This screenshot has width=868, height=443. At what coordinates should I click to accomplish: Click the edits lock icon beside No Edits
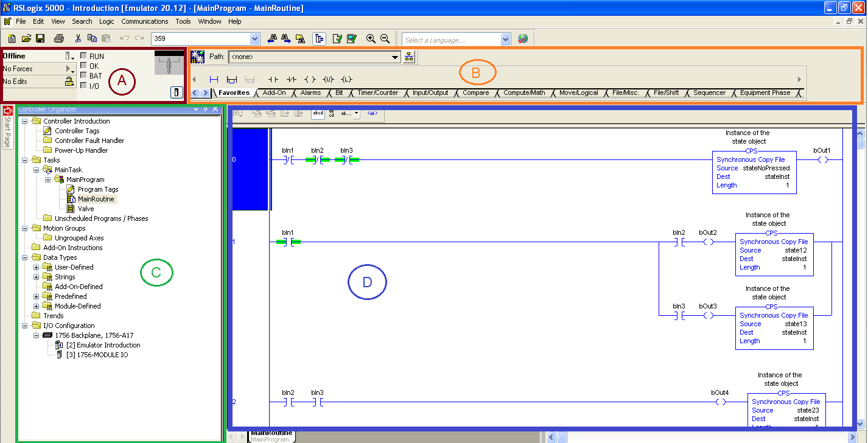point(70,81)
